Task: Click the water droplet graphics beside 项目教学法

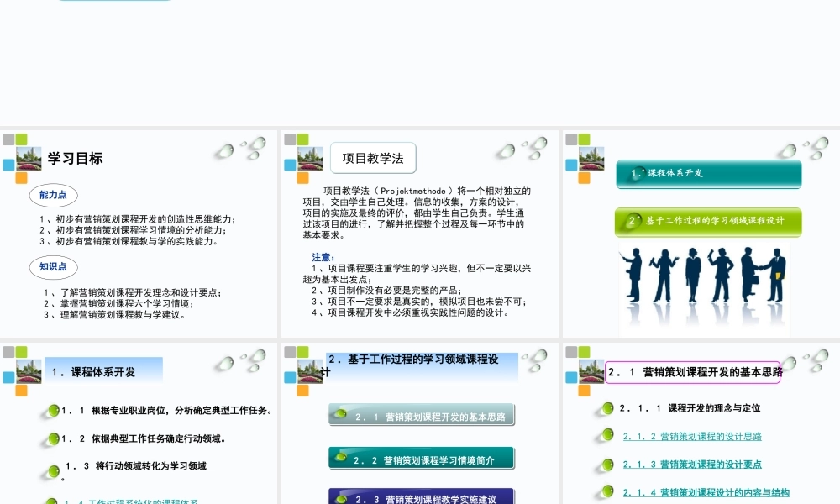Action: pos(519,150)
